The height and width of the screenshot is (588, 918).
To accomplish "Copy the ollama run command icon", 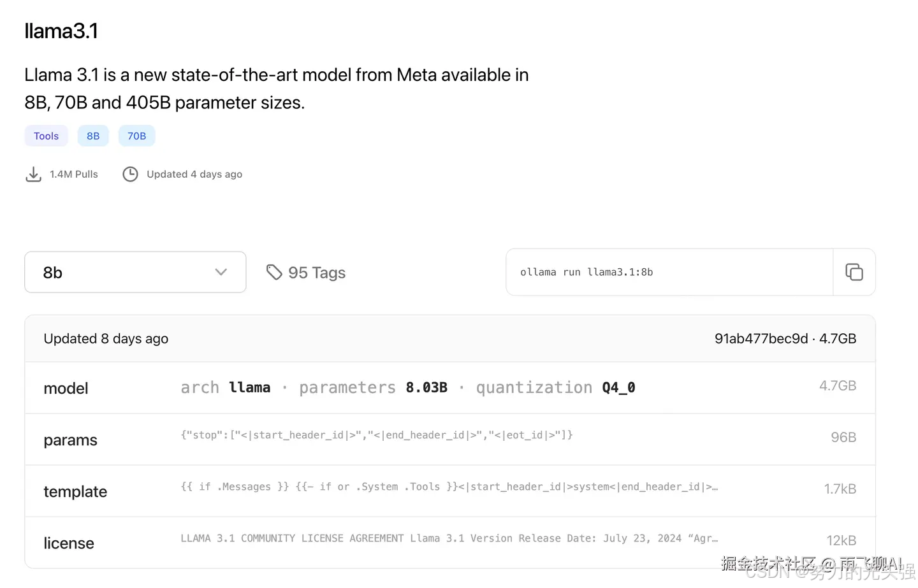I will (854, 272).
